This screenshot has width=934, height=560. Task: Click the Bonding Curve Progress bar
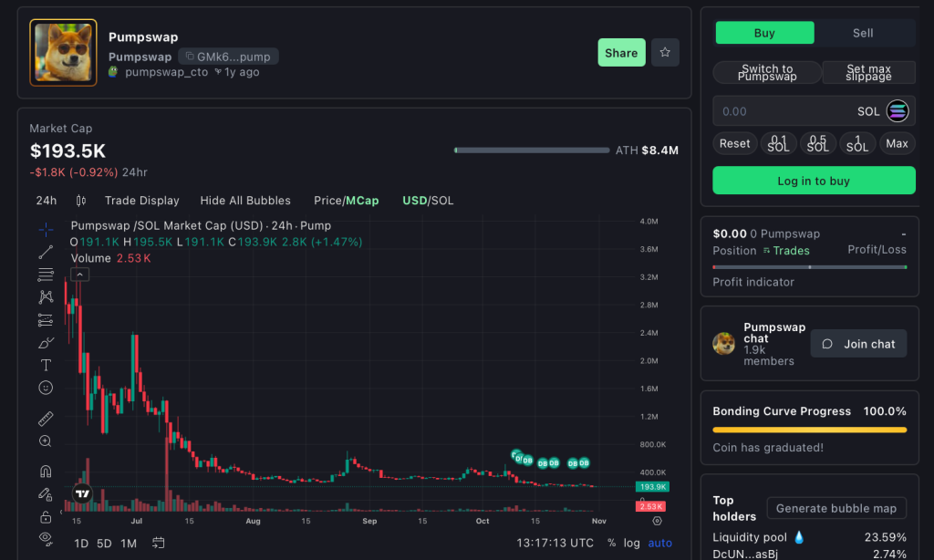tap(809, 429)
